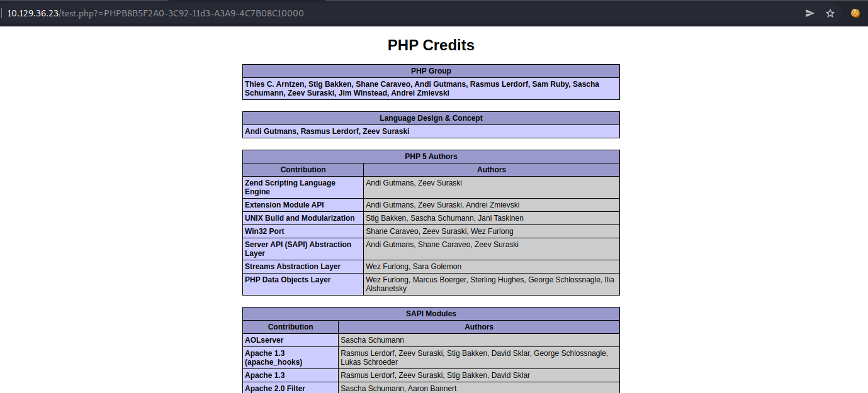Click 'Sascha Schumann, Aaron Bannert' authors cell
The height and width of the screenshot is (393, 868).
479,389
